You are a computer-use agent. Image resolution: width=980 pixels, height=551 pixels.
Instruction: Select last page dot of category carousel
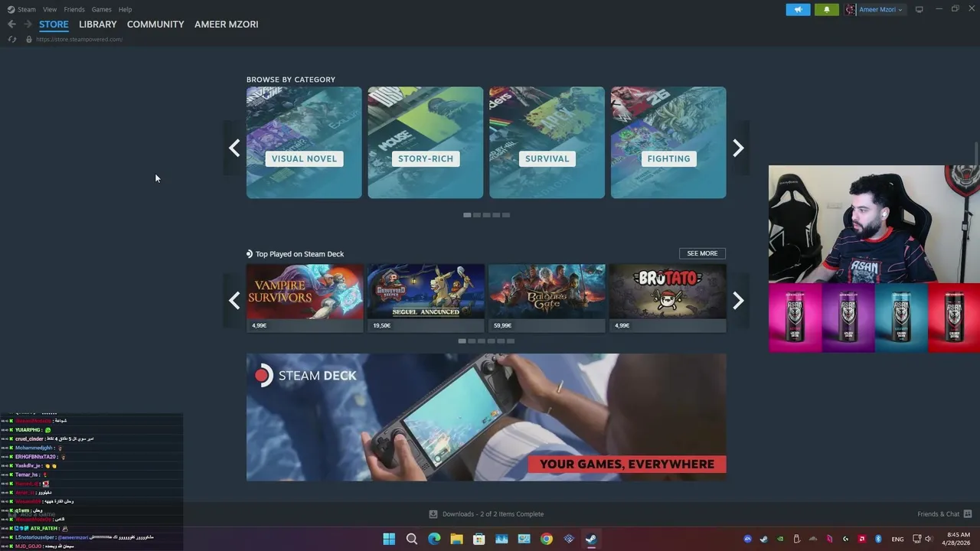click(x=506, y=215)
